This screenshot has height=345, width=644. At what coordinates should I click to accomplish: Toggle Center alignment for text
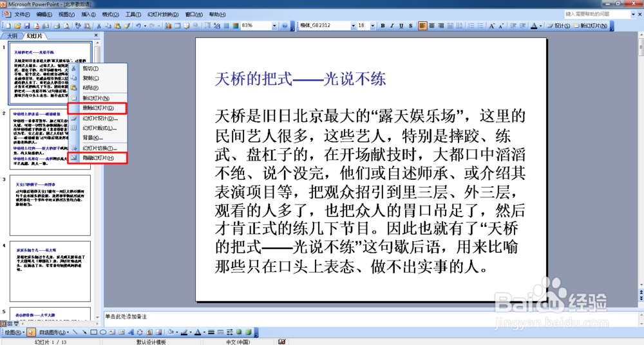coord(431,26)
